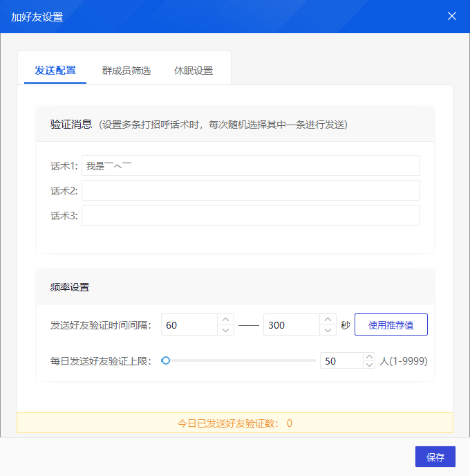470x476 pixels.
Task: Click the 使用推荐值 button
Action: click(391, 325)
